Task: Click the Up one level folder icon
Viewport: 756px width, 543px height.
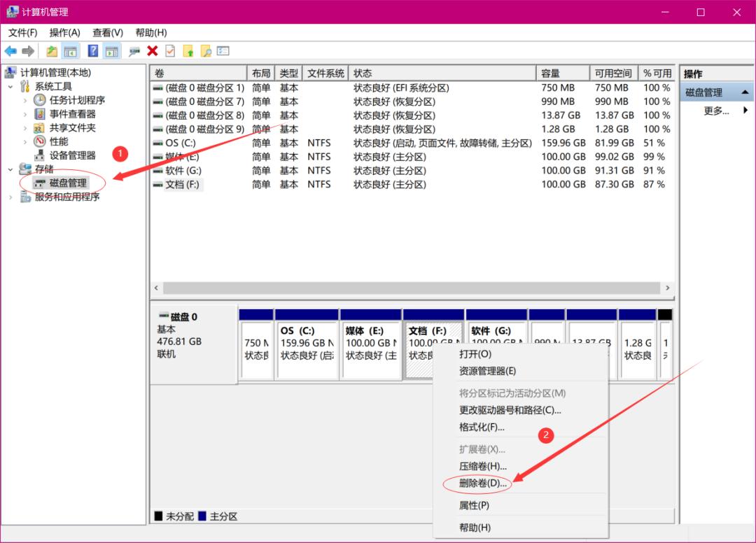Action: [52, 51]
